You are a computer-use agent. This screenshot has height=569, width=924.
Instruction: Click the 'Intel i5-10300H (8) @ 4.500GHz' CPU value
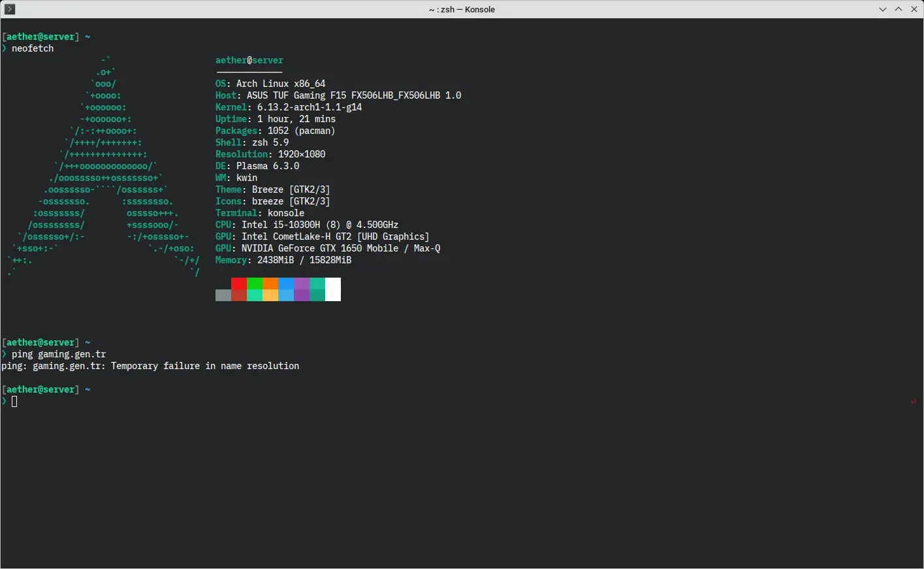point(320,225)
